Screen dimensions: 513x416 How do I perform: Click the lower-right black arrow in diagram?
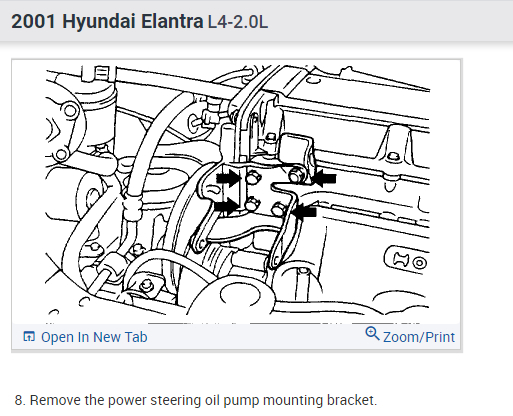tap(305, 211)
